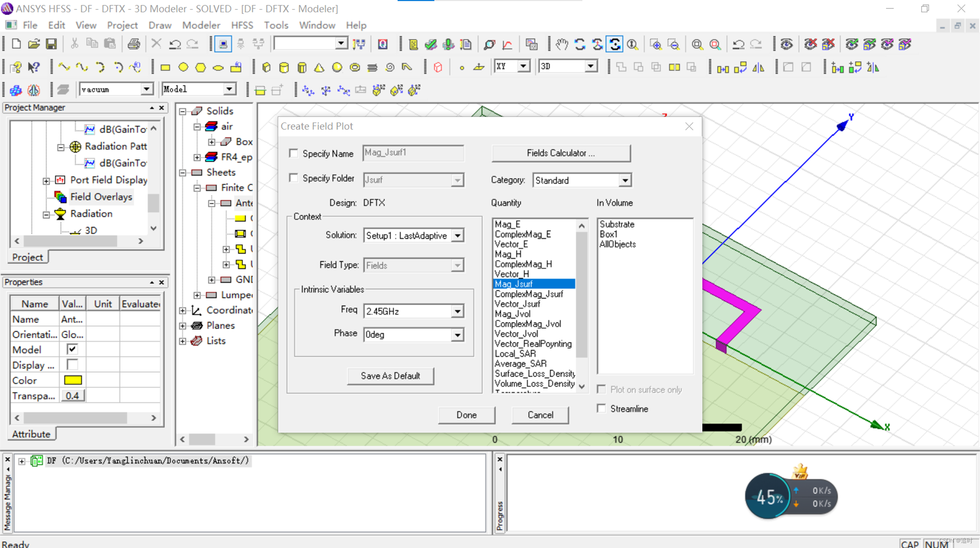Screen dimensions: 980x548
Task: Click the Save project toolbar icon
Action: tap(51, 44)
